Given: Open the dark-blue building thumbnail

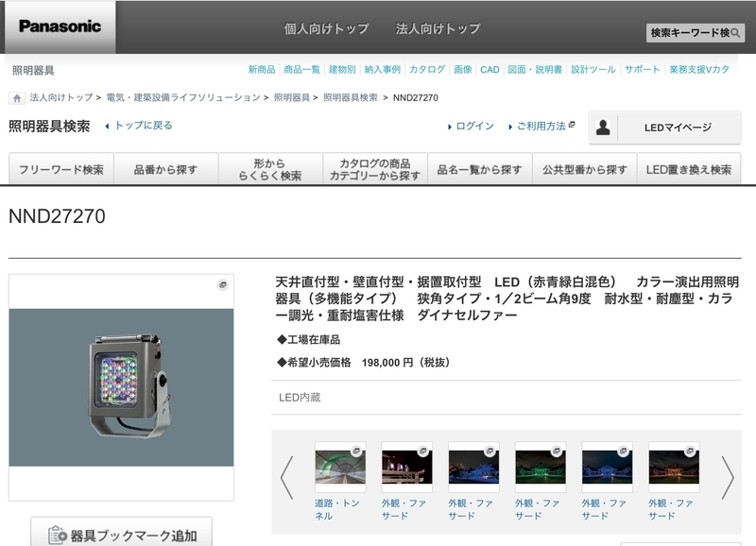Looking at the screenshot, I should point(607,467).
